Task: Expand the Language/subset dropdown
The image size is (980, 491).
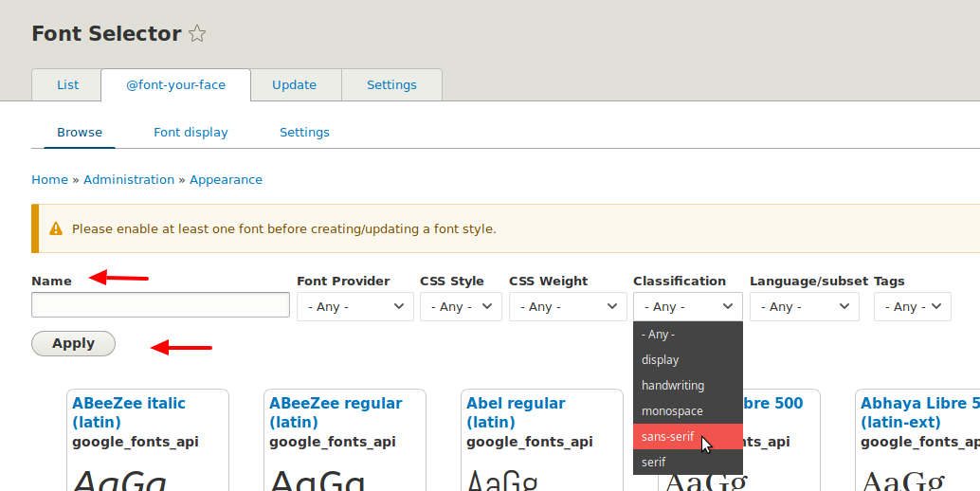Action: click(805, 307)
